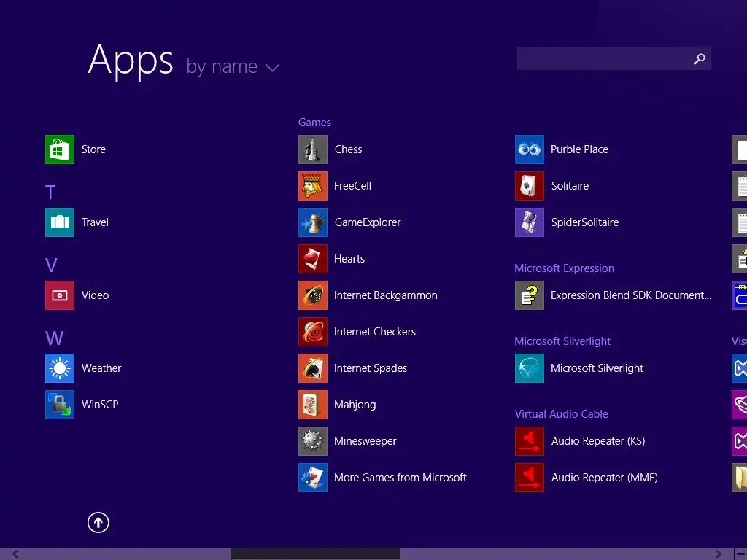Click the 'Microsoft Silverlight' app label
747x560 pixels.
coord(597,368)
